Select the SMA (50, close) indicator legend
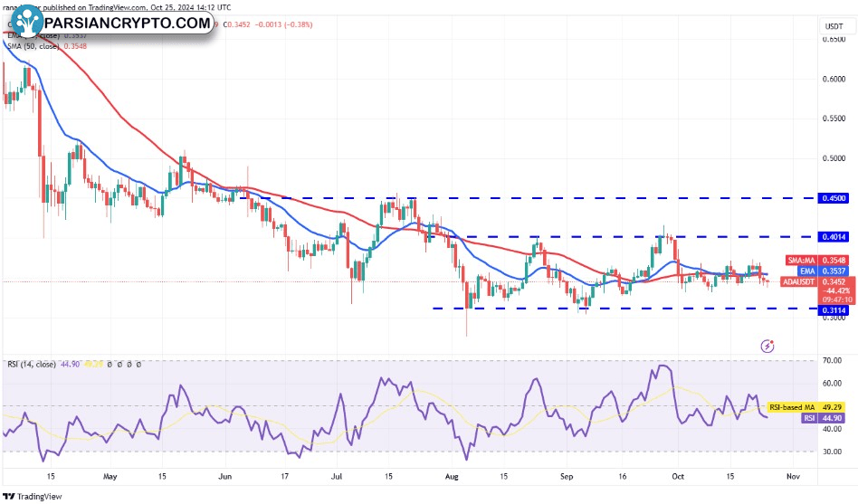 (33, 46)
